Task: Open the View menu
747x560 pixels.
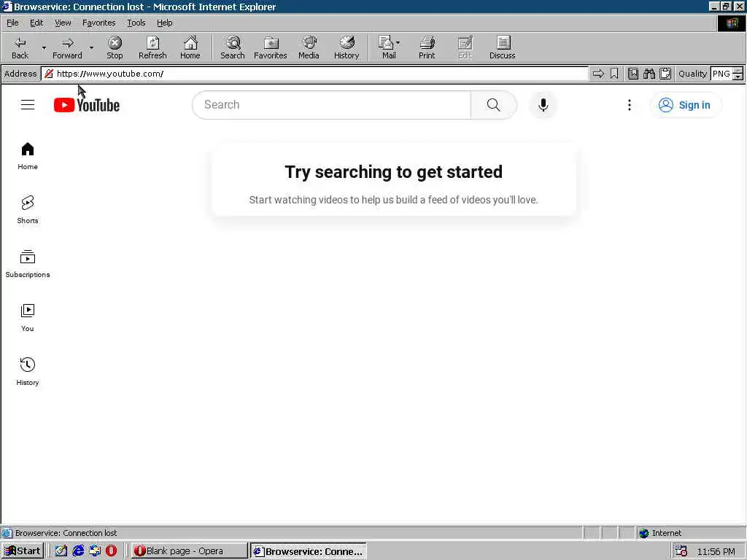Action: pos(63,23)
